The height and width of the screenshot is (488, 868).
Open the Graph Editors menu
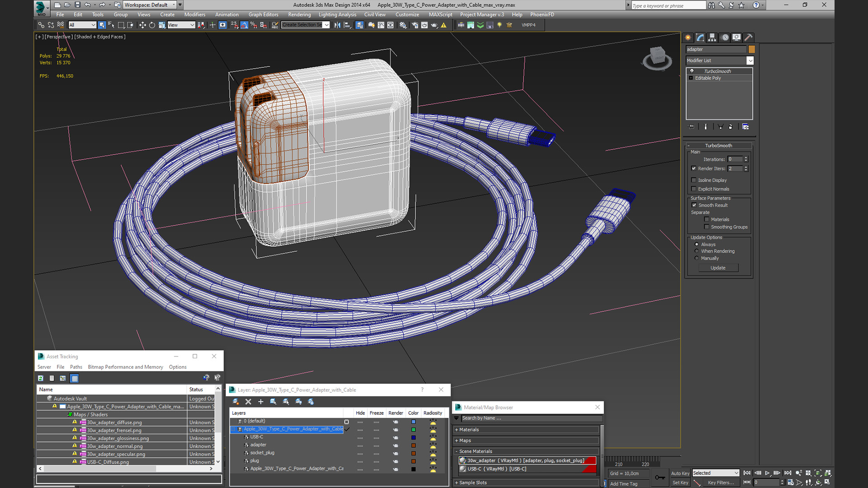point(263,14)
